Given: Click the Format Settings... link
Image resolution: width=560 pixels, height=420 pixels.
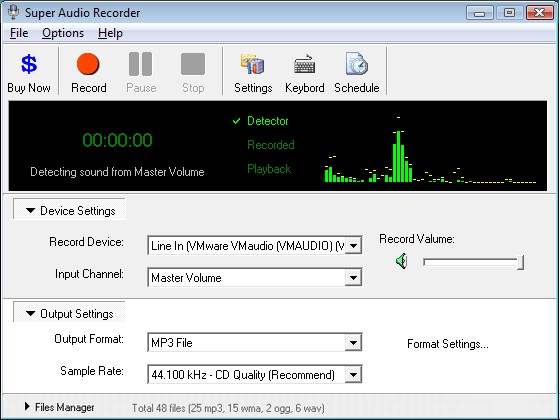Looking at the screenshot, I should point(448,344).
